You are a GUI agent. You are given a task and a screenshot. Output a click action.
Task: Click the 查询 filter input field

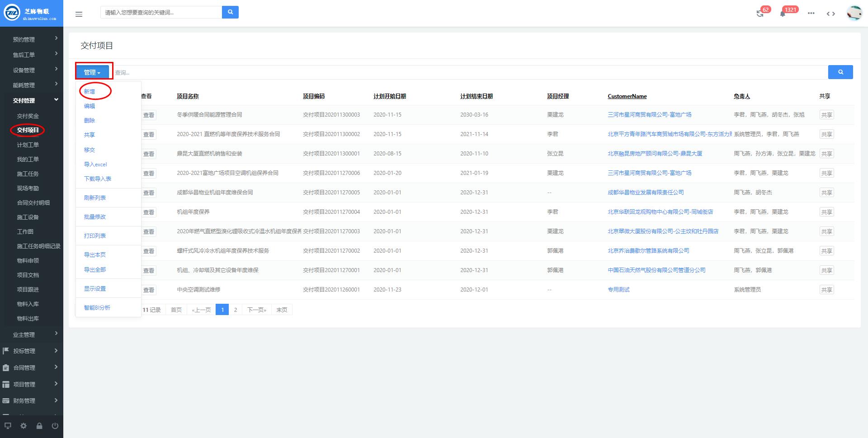click(x=470, y=72)
